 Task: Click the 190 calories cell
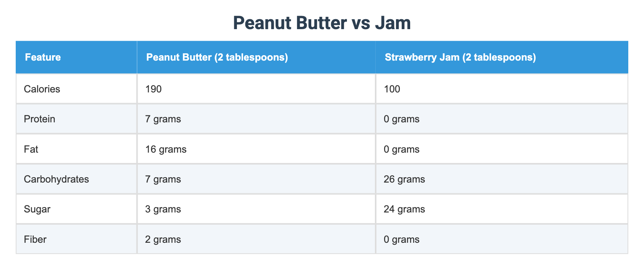(x=154, y=89)
